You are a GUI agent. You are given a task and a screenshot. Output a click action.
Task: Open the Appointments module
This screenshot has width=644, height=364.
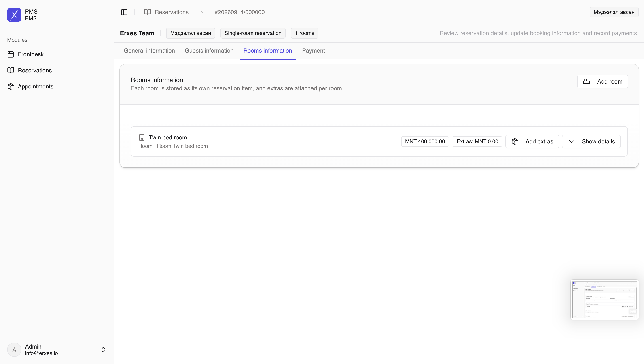tap(36, 86)
